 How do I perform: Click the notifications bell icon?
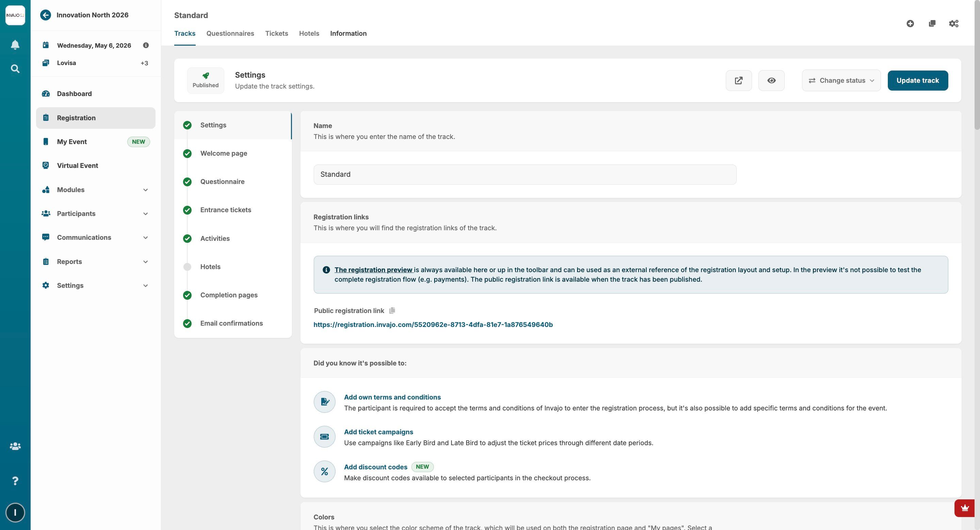tap(15, 45)
